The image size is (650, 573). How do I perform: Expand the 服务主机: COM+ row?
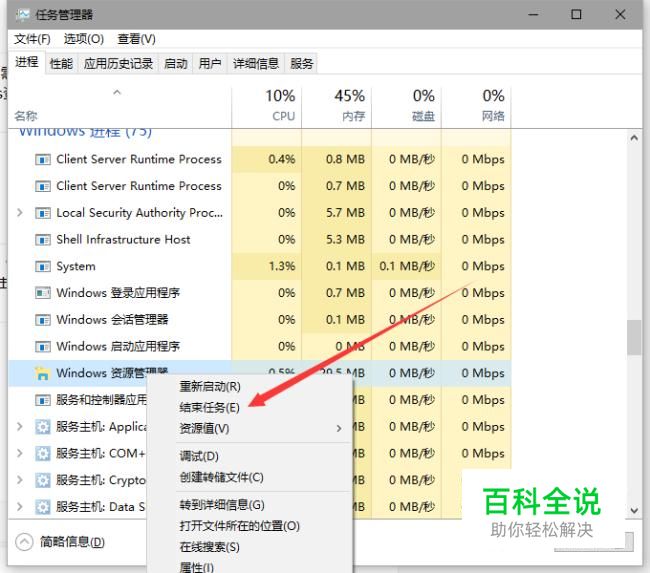point(19,453)
